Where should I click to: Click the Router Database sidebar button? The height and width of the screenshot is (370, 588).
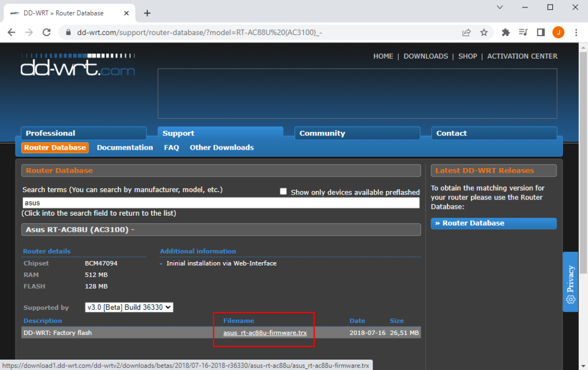click(493, 223)
